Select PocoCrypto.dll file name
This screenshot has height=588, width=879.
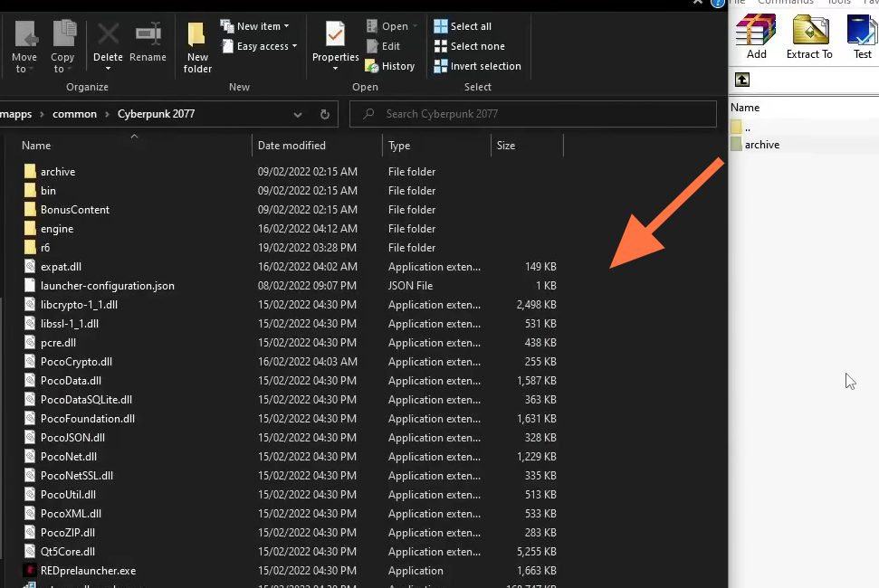76,362
